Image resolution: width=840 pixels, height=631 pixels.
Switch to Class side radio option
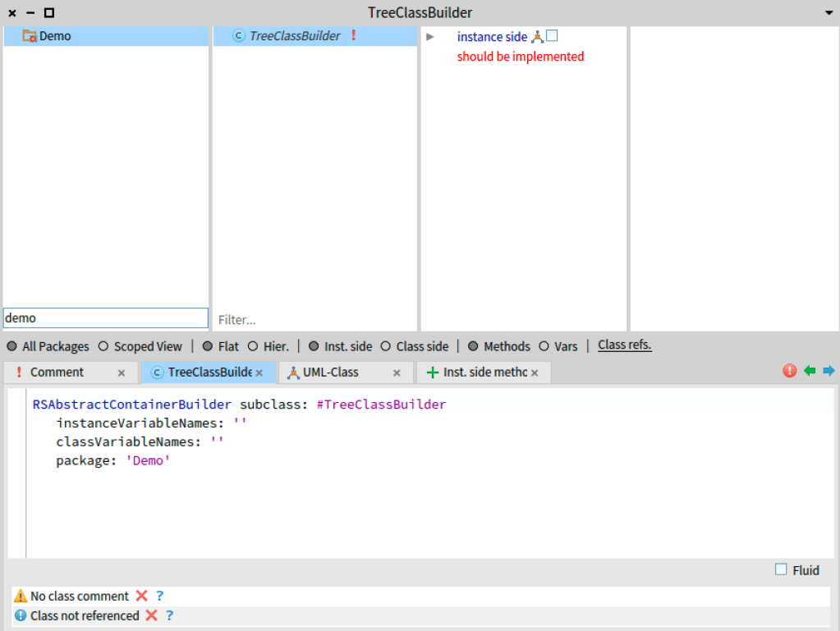point(385,346)
